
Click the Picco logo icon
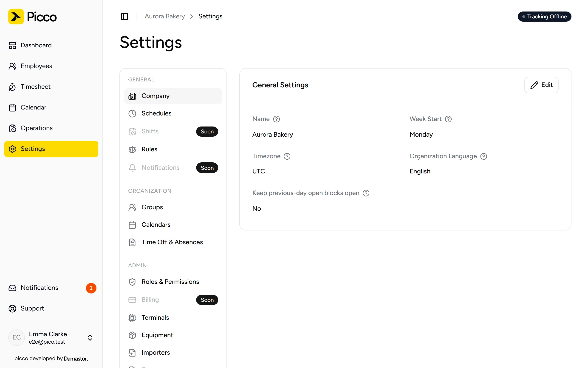(16, 17)
